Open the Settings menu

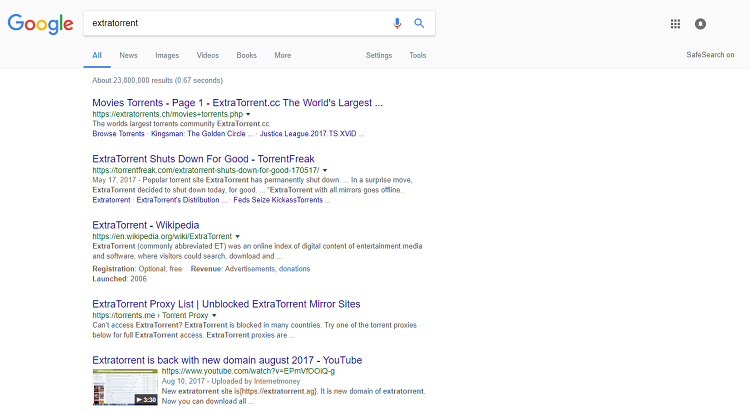point(379,56)
